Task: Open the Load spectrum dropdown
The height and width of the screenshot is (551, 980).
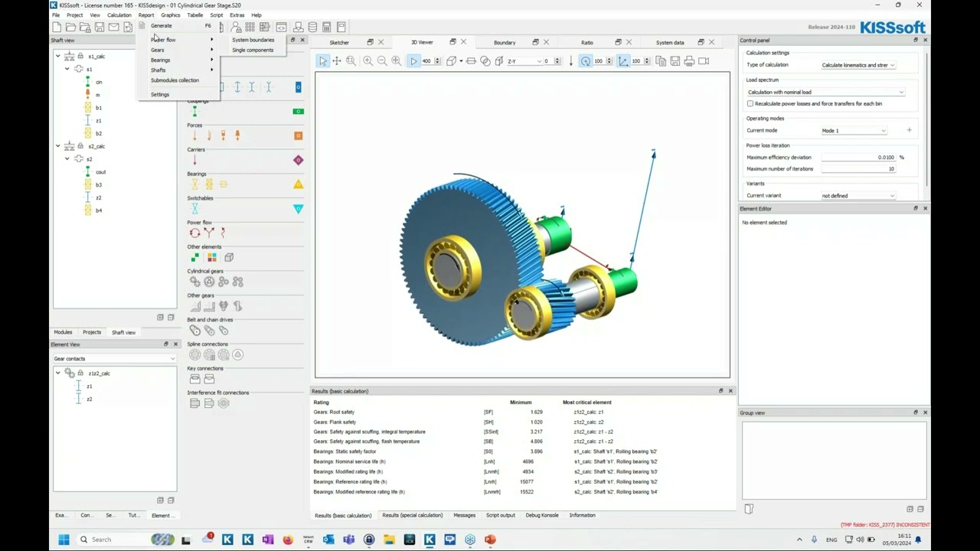Action: [825, 92]
